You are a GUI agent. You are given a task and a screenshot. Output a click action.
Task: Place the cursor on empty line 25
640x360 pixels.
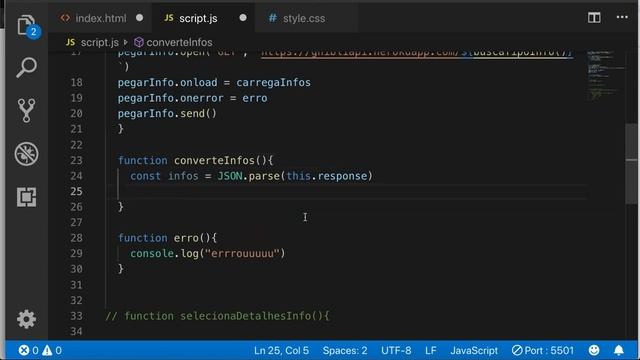click(x=347, y=191)
